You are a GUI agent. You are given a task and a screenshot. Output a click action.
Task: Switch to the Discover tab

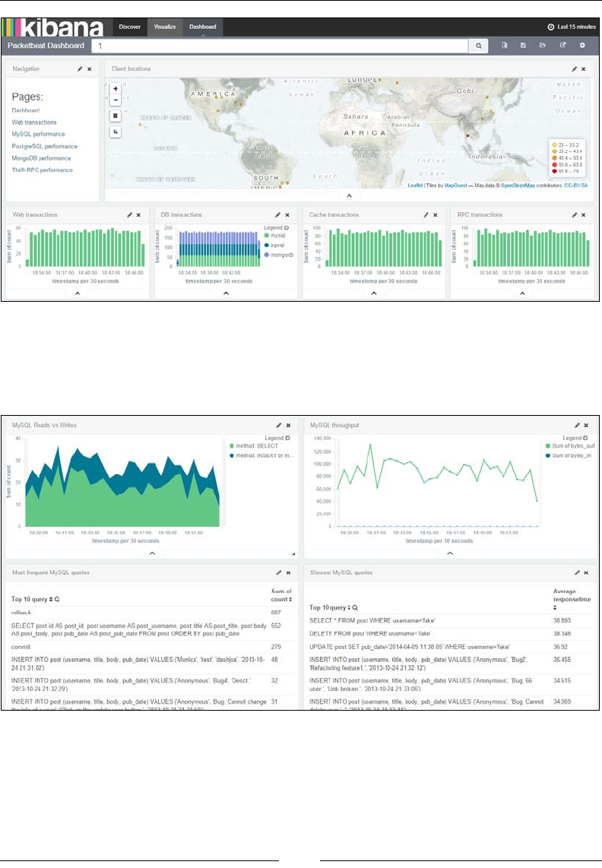[129, 27]
